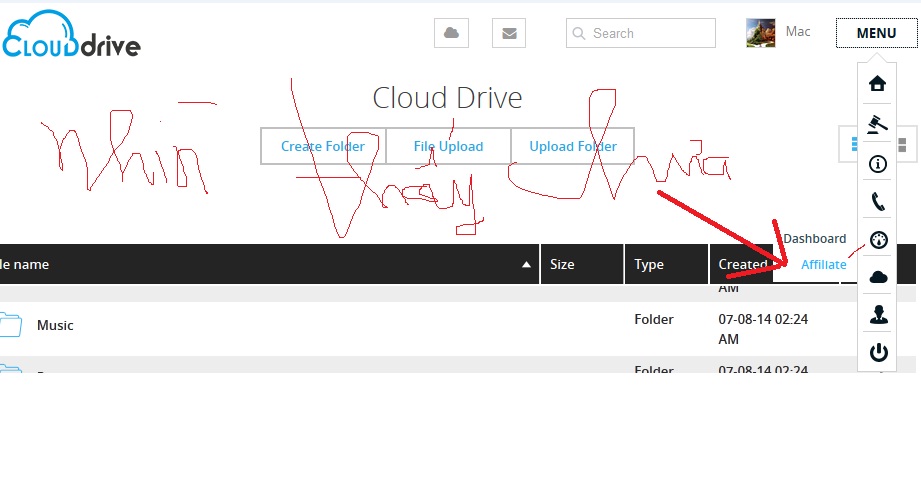
Task: Open the MENU button
Action: pyautogui.click(x=876, y=33)
